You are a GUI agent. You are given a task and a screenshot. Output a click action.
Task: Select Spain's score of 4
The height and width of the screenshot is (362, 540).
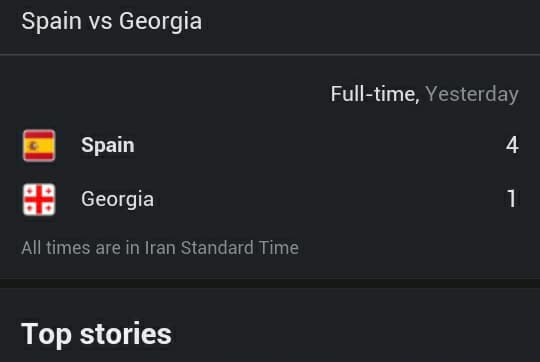[x=512, y=145]
